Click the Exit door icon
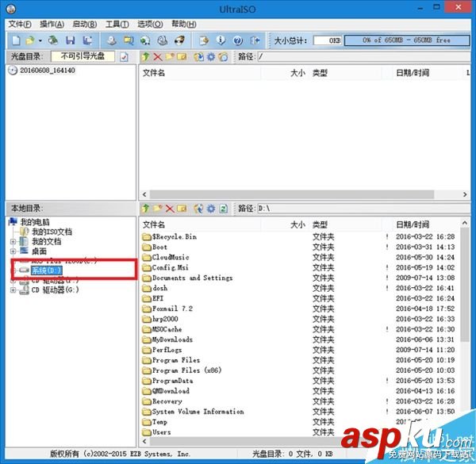476x464 pixels. 255,40
